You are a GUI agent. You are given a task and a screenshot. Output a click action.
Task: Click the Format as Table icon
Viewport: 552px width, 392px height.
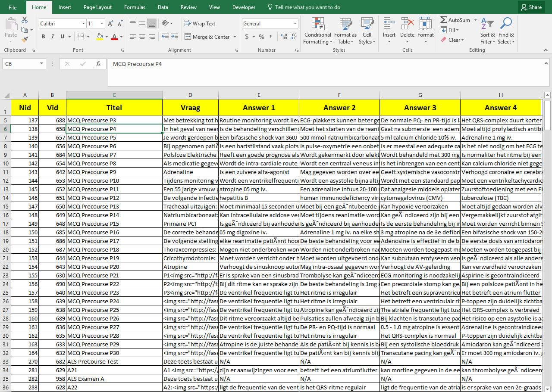(x=345, y=30)
